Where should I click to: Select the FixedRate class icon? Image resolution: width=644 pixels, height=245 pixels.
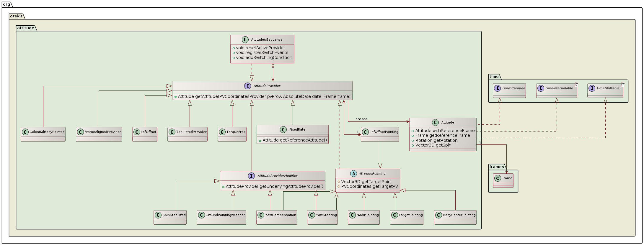(283, 129)
